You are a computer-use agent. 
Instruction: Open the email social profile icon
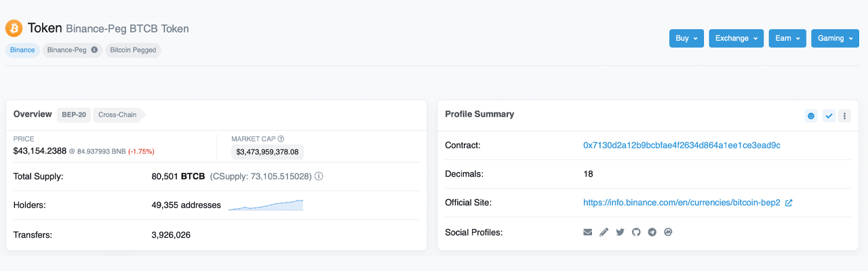[588, 232]
